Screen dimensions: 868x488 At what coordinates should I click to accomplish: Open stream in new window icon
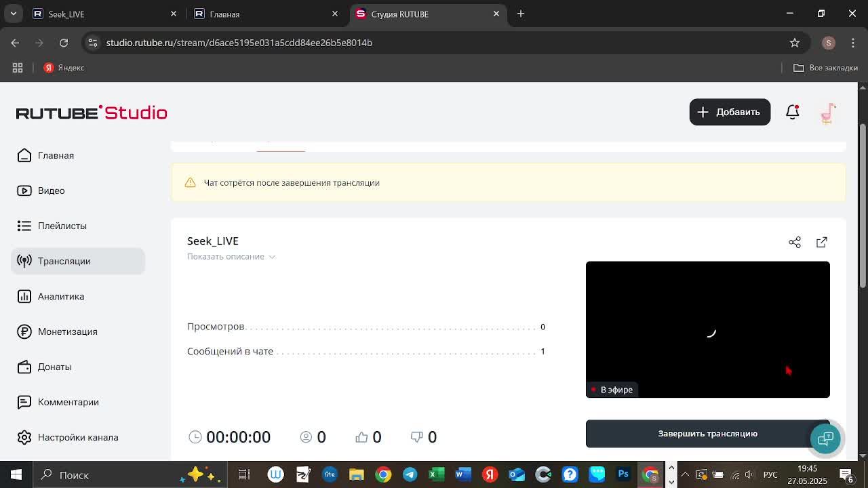click(x=822, y=242)
